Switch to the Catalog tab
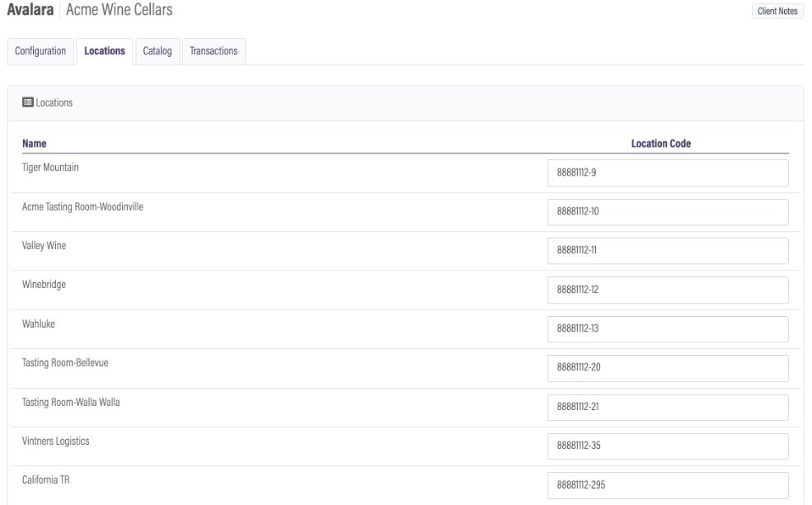The image size is (812, 505). click(157, 51)
